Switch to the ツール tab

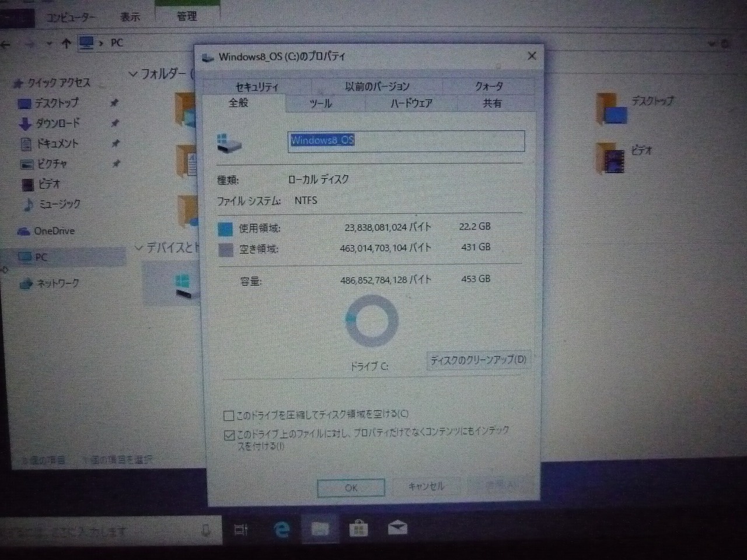click(320, 103)
